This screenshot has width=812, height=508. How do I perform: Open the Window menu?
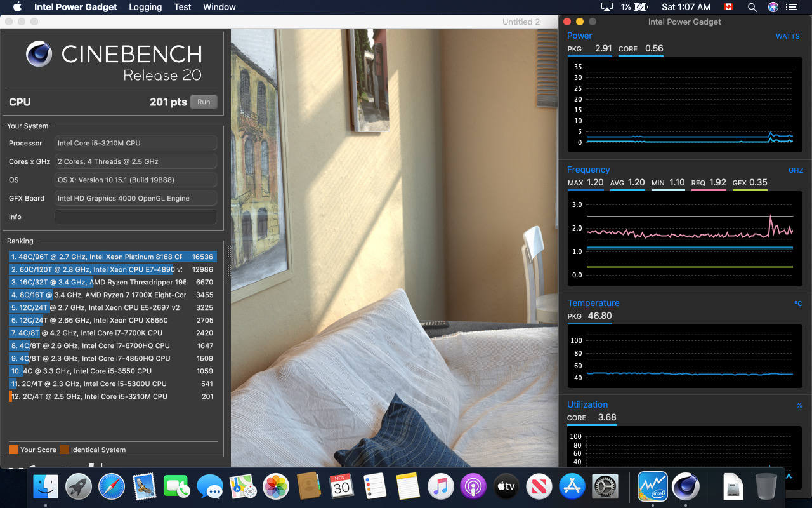219,7
